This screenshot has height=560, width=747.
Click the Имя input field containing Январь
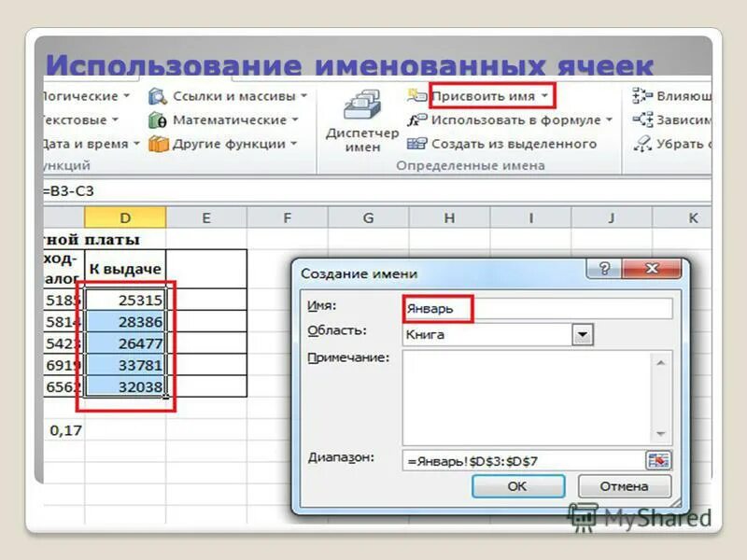[538, 309]
